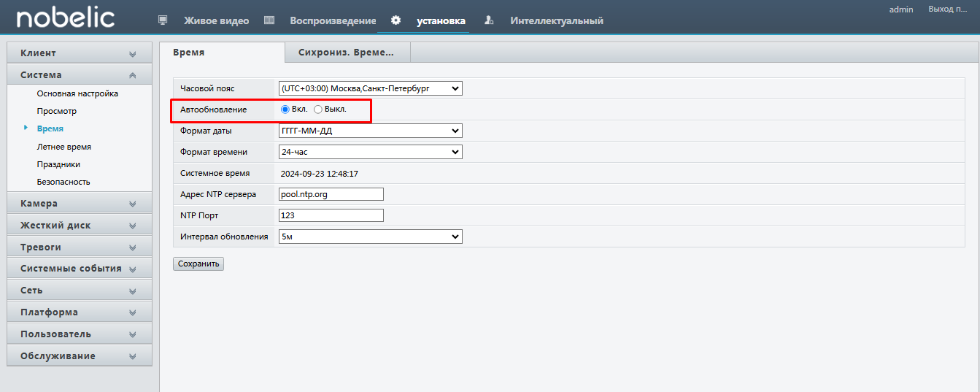The height and width of the screenshot is (392, 980).
Task: Expand the Обслуживание section
Action: point(80,356)
